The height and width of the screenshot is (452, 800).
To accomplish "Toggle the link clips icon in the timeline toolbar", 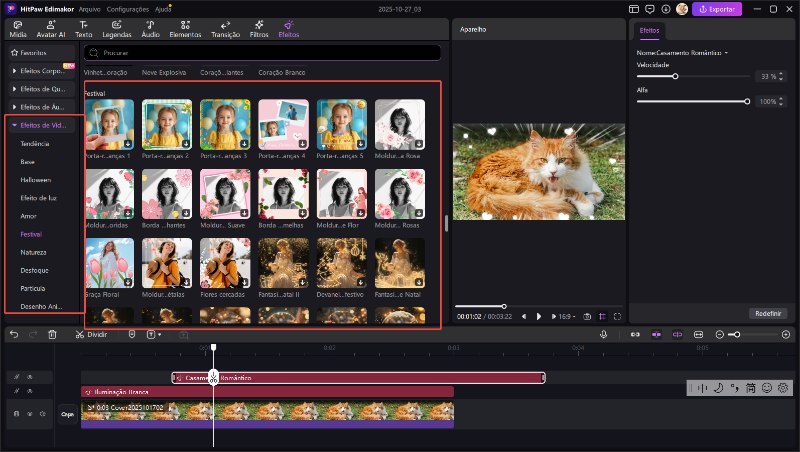I will coord(635,334).
